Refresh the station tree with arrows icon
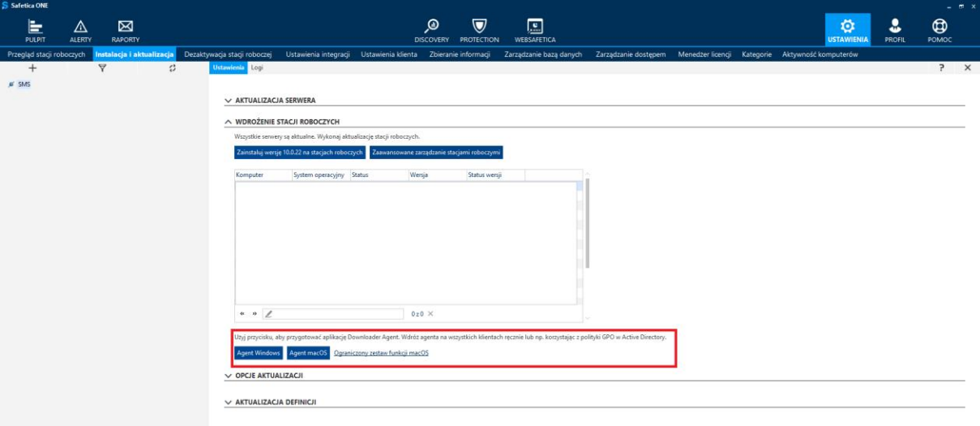The width and height of the screenshot is (980, 426). click(172, 70)
